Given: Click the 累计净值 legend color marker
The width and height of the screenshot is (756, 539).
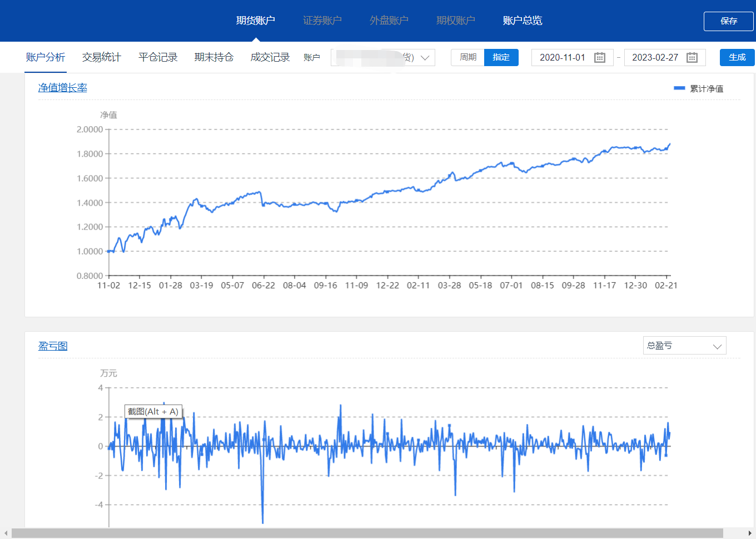Looking at the screenshot, I should (x=679, y=88).
